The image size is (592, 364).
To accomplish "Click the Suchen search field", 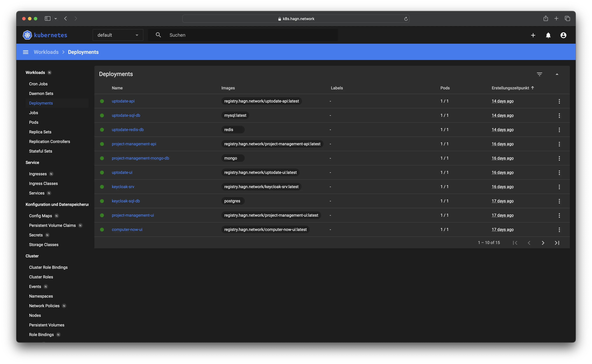I will point(251,35).
